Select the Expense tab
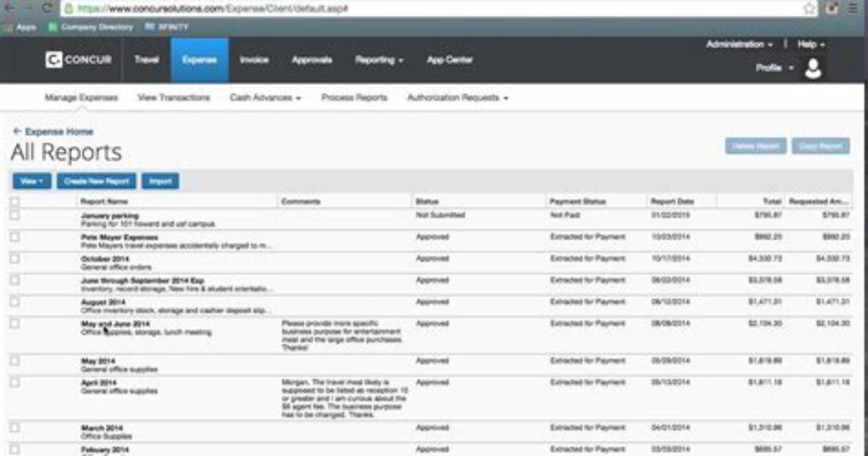Image resolution: width=868 pixels, height=456 pixels. [200, 60]
